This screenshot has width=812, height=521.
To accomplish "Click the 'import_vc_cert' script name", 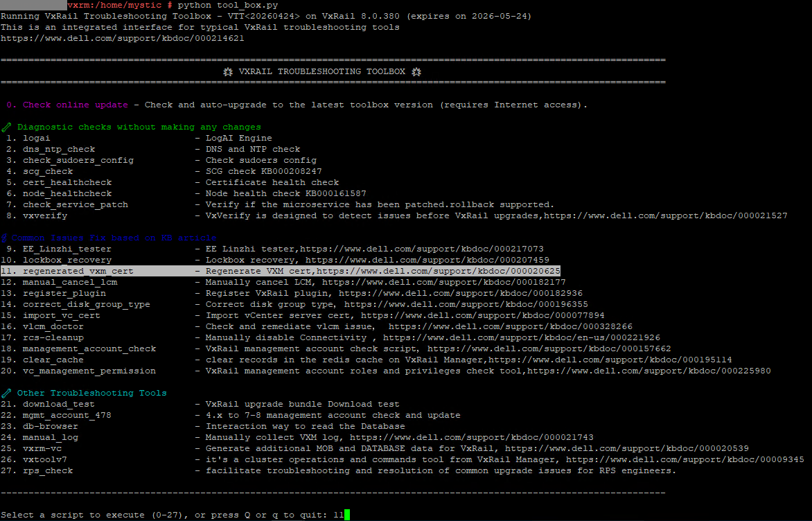I will pos(61,315).
